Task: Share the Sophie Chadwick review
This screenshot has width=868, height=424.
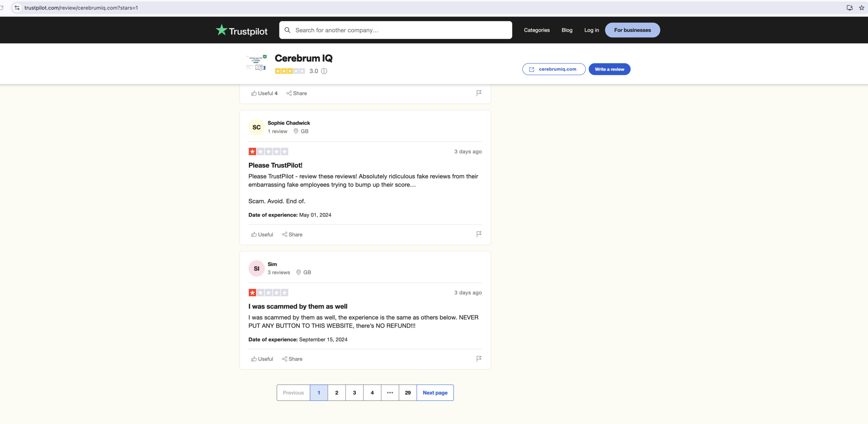Action: pyautogui.click(x=292, y=234)
